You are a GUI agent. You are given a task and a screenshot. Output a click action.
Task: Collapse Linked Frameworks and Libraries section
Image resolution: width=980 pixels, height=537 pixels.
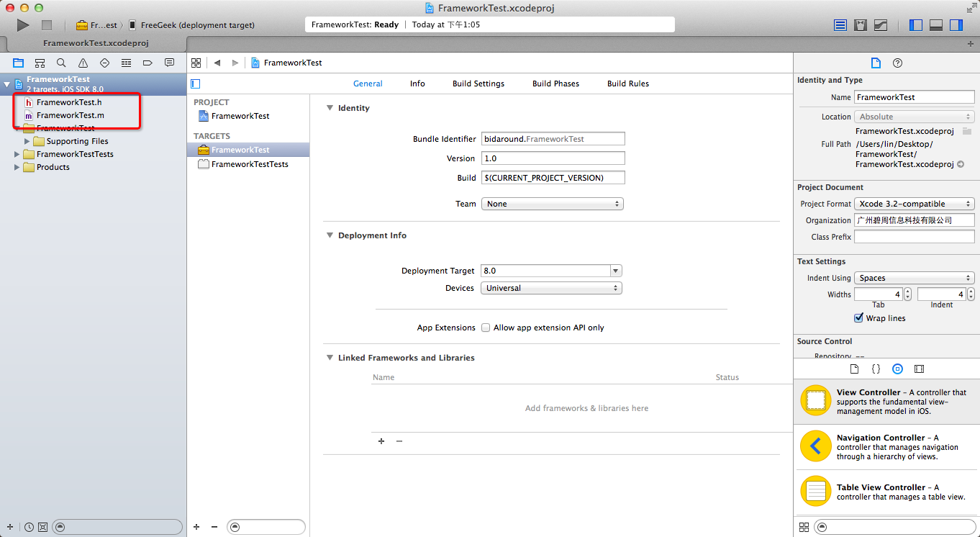[330, 358]
